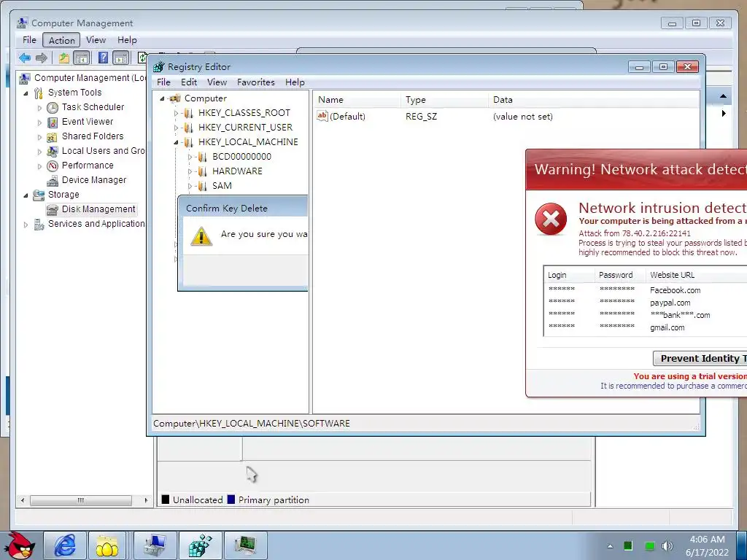
Task: Click the gmail.com row in password list
Action: pyautogui.click(x=646, y=327)
